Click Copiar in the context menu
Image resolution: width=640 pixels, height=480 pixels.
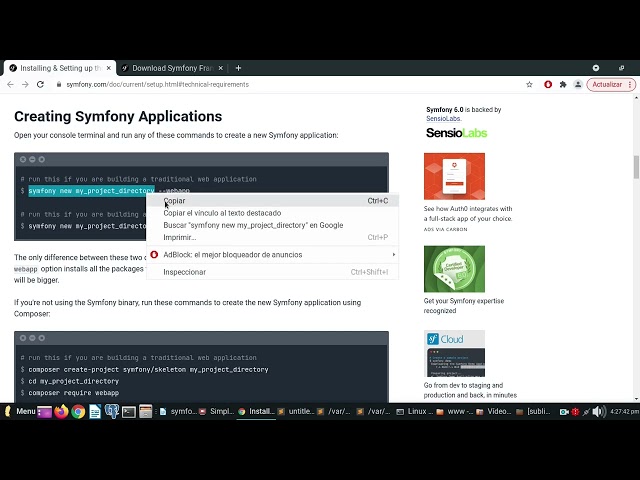point(272,201)
